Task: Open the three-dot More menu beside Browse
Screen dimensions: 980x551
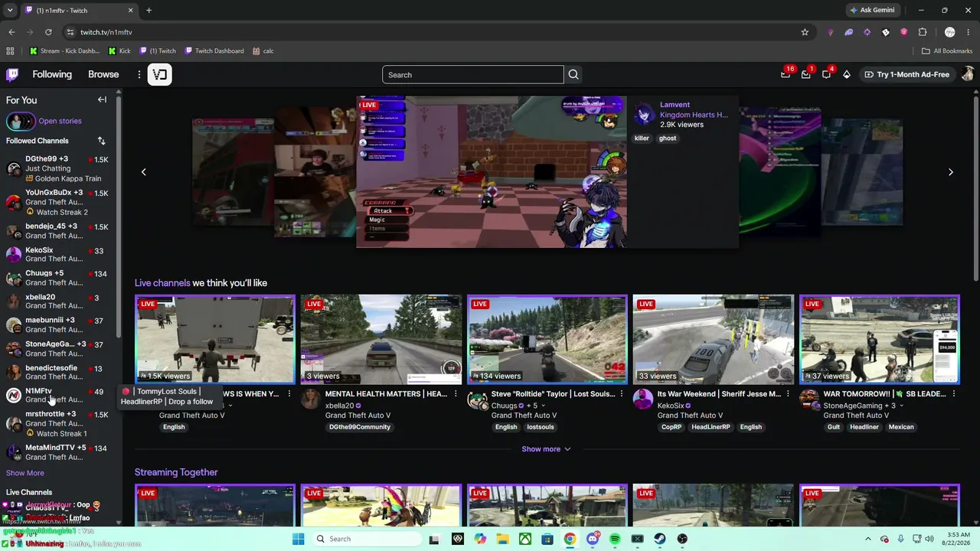Action: coord(139,74)
